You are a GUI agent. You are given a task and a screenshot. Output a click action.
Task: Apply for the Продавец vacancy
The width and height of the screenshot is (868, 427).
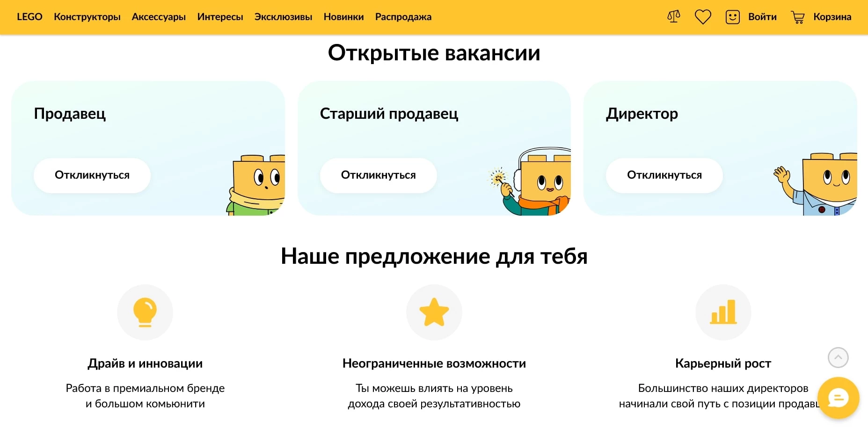point(92,175)
